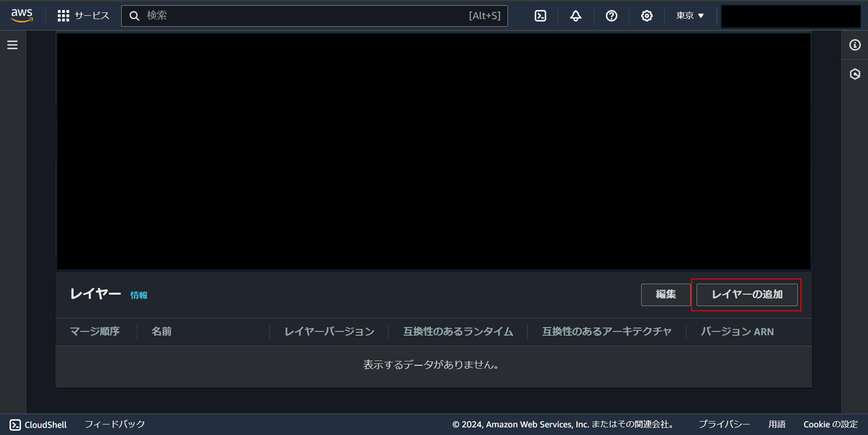Image resolution: width=868 pixels, height=435 pixels.
Task: Open the フィードバック link
Action: [x=115, y=425]
